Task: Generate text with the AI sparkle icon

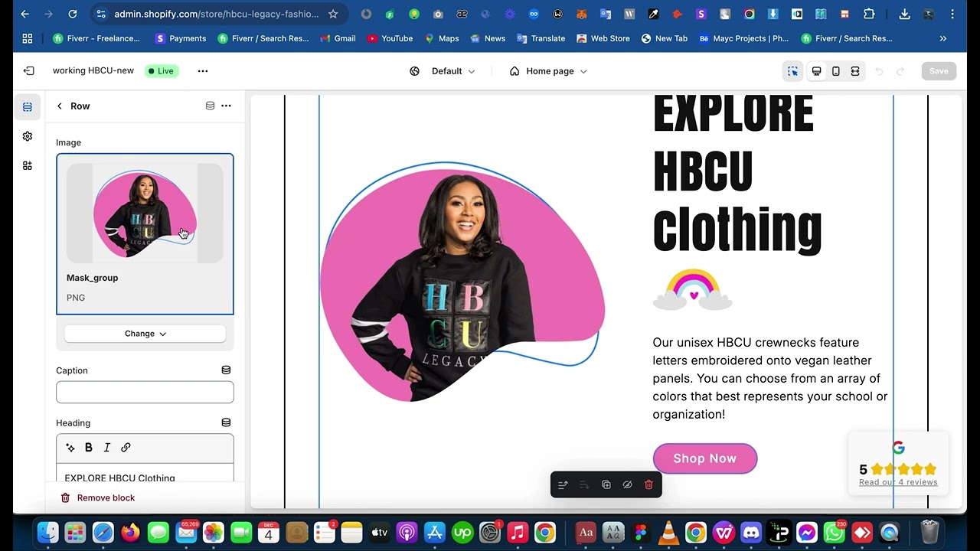Action: point(70,448)
